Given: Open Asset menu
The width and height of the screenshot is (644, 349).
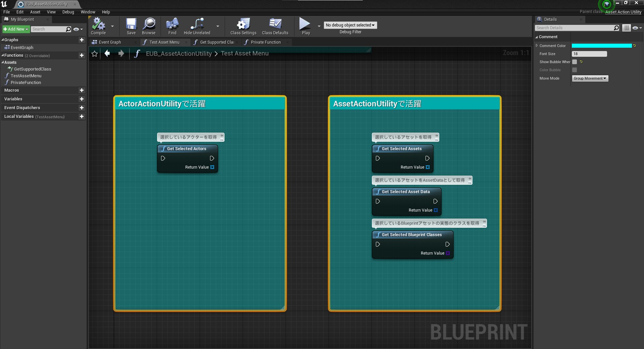Looking at the screenshot, I should pyautogui.click(x=35, y=12).
